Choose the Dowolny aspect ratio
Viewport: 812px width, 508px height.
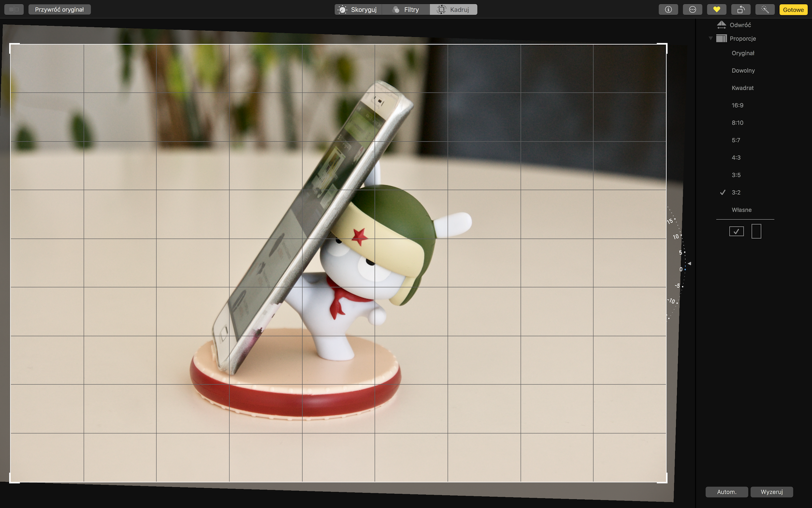pyautogui.click(x=743, y=71)
